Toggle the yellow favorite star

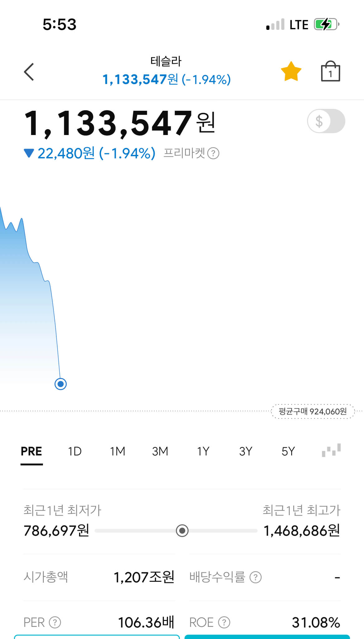pos(291,72)
